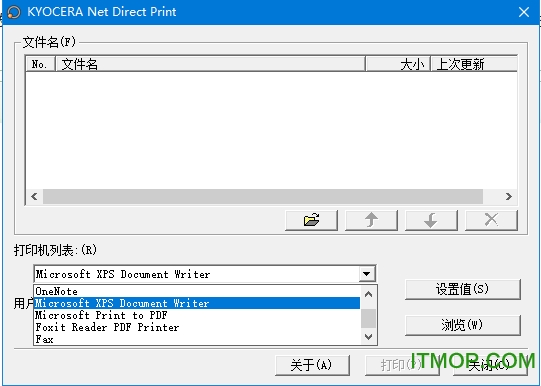This screenshot has width=541, height=386.
Task: Sort by the No. column header
Action: coord(40,64)
